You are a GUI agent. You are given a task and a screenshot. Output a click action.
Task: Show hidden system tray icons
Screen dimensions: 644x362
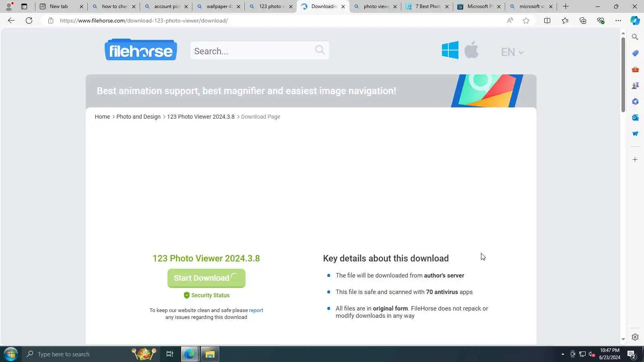(x=563, y=354)
